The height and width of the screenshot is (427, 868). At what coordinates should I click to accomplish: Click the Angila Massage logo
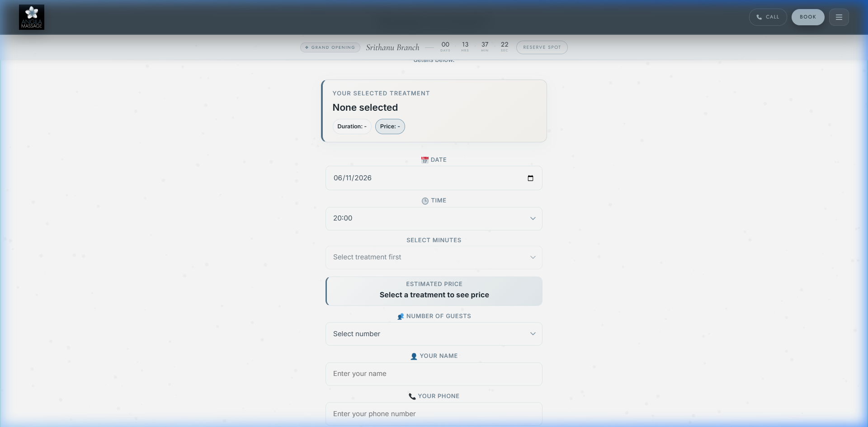(32, 17)
